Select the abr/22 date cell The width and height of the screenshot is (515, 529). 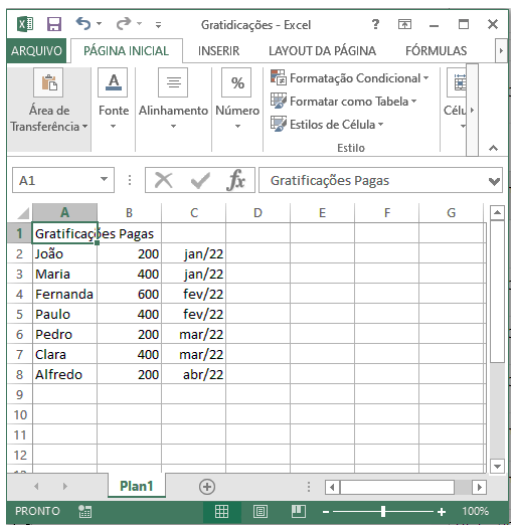pos(194,374)
